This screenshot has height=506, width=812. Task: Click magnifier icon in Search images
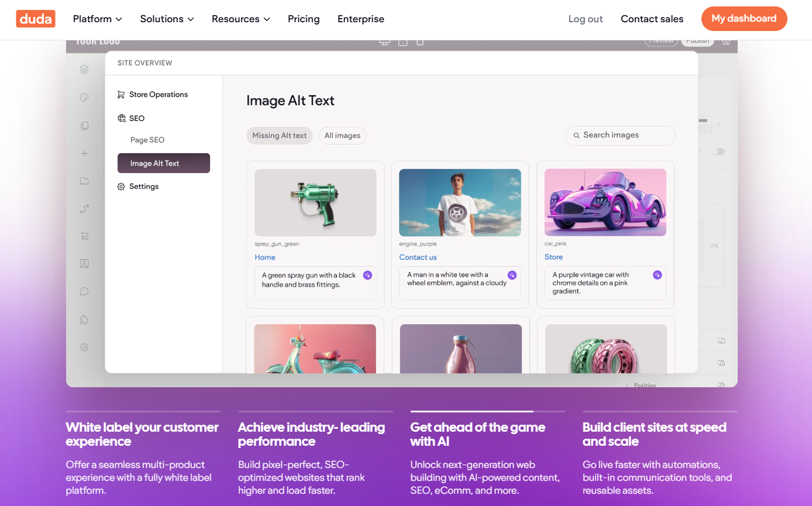576,135
